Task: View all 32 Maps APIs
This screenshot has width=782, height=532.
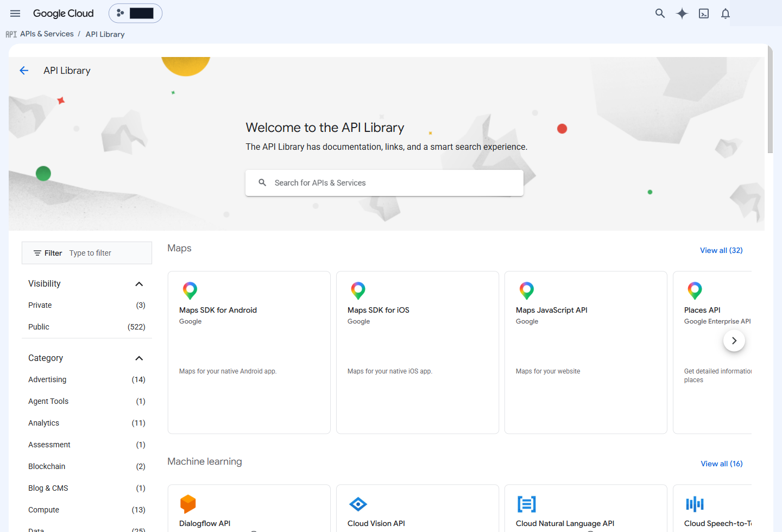Action: click(x=721, y=250)
